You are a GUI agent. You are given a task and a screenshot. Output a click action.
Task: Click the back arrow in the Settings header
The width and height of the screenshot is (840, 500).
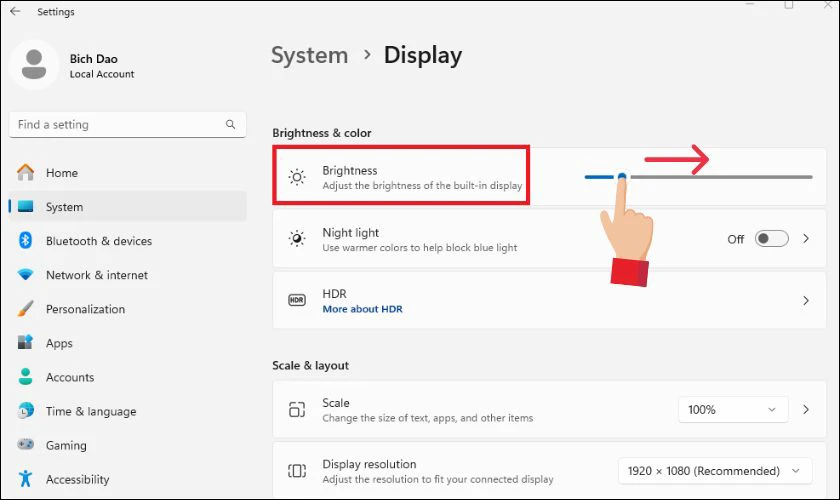coord(15,11)
